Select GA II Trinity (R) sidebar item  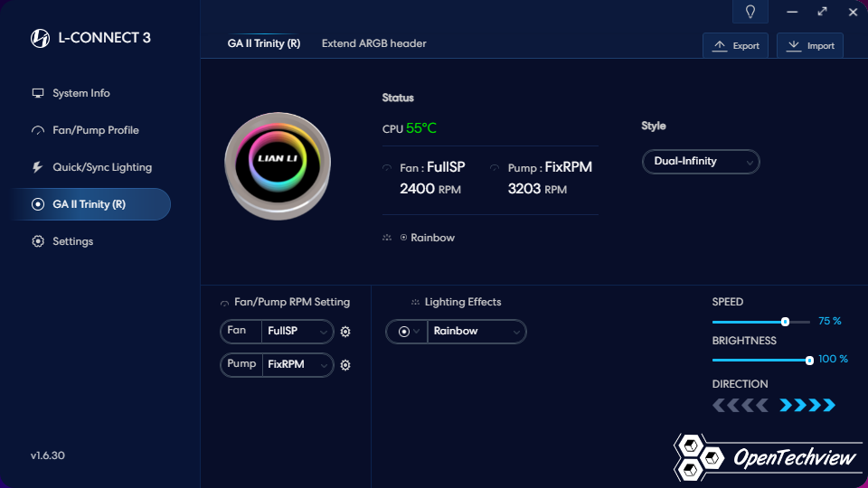coord(90,204)
